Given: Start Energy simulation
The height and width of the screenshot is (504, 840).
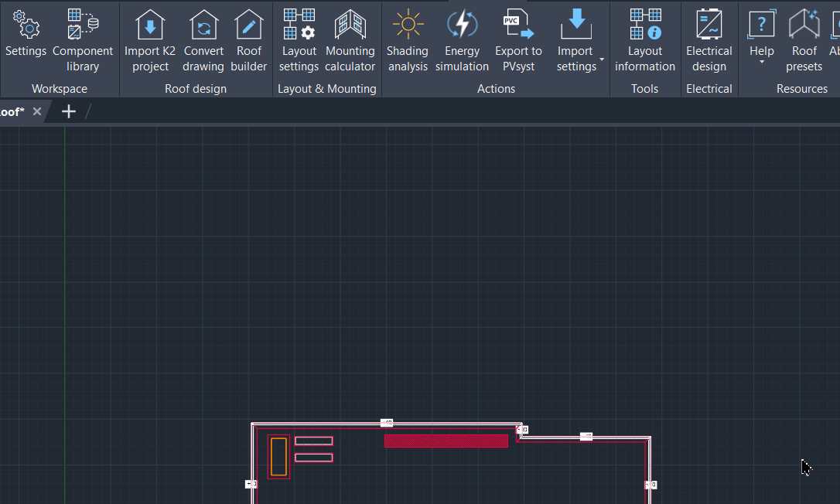Looking at the screenshot, I should (462, 41).
